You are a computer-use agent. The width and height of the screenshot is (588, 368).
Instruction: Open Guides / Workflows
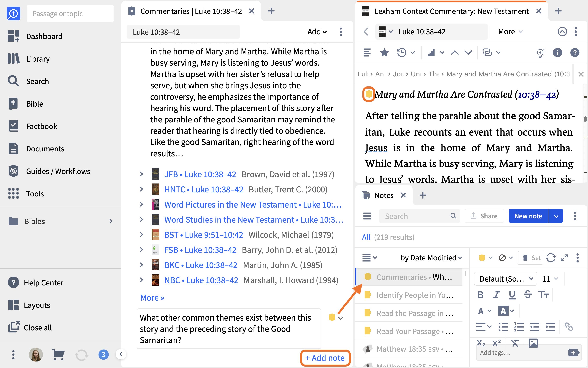[49, 171]
